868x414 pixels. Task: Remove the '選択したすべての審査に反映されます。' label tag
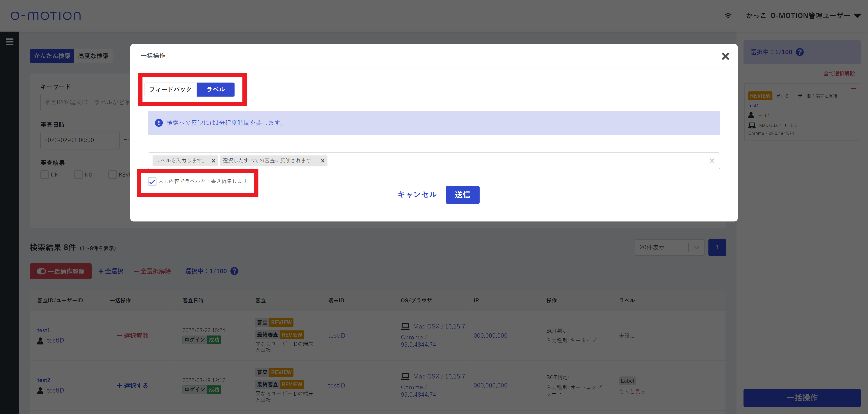pyautogui.click(x=322, y=161)
